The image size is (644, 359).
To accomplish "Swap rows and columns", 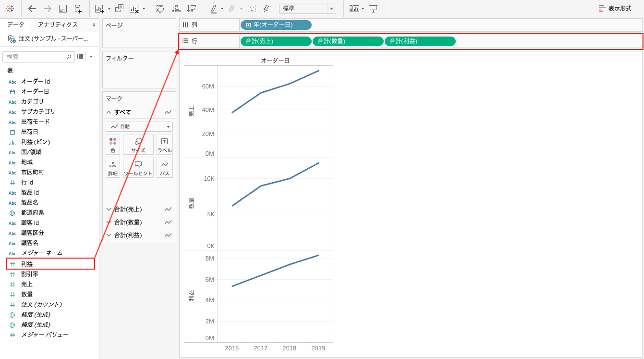I will click(x=160, y=9).
